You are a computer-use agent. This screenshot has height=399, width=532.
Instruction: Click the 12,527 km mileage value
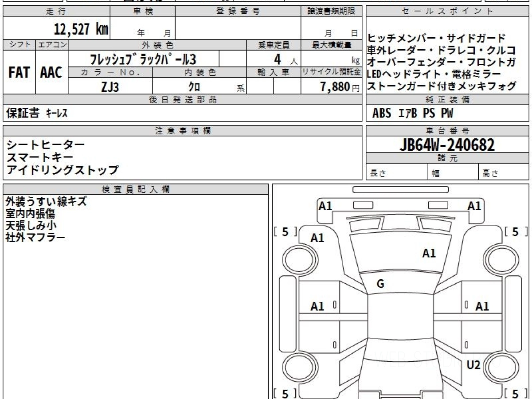[81, 29]
